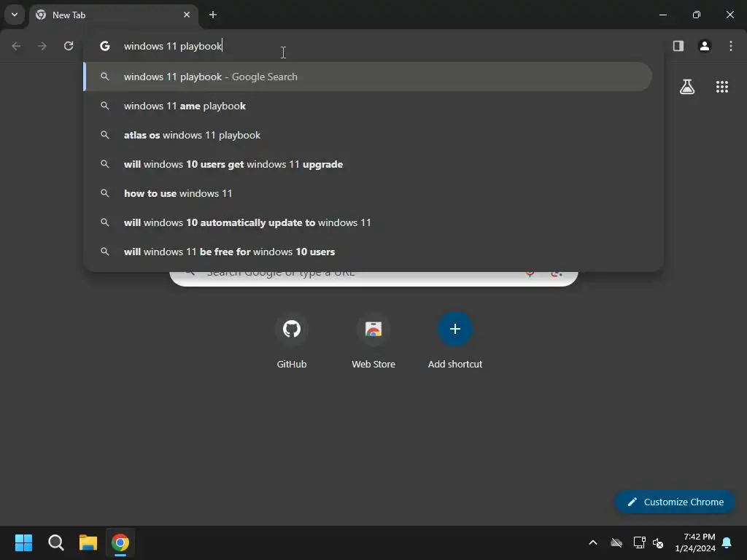
Task: Pick 'will windows 11 be free for windows 10 users'
Action: point(368,252)
